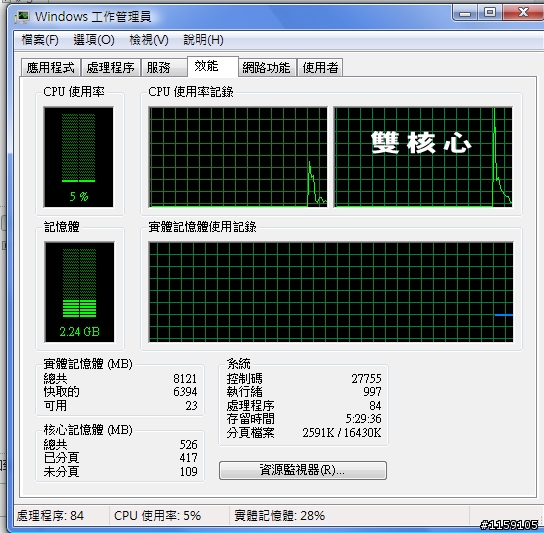This screenshot has width=544, height=533.
Task: Open the 檔案(F) menu
Action: coord(40,40)
